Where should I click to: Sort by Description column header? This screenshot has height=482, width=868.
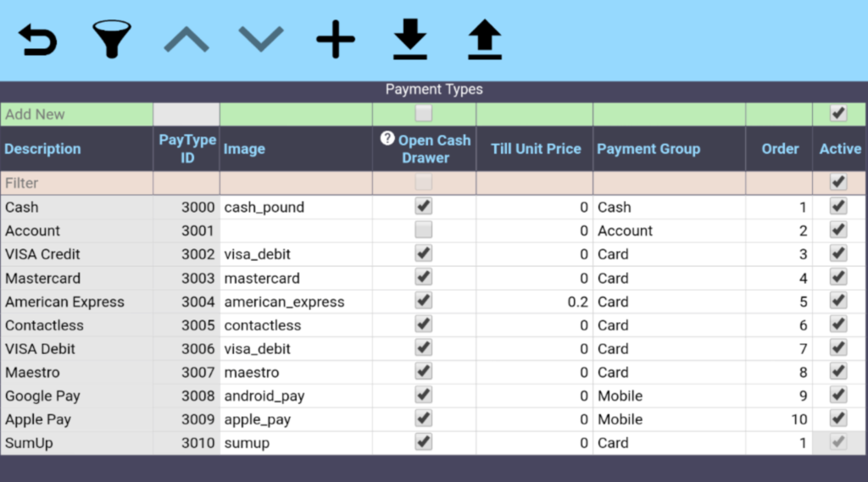coord(43,149)
